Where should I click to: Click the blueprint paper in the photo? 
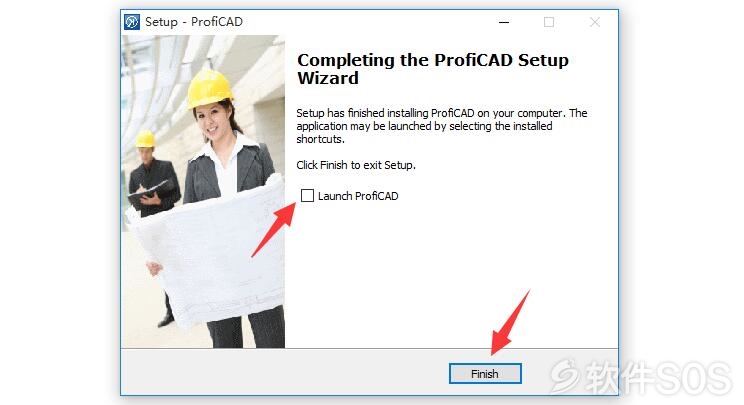coord(209,251)
